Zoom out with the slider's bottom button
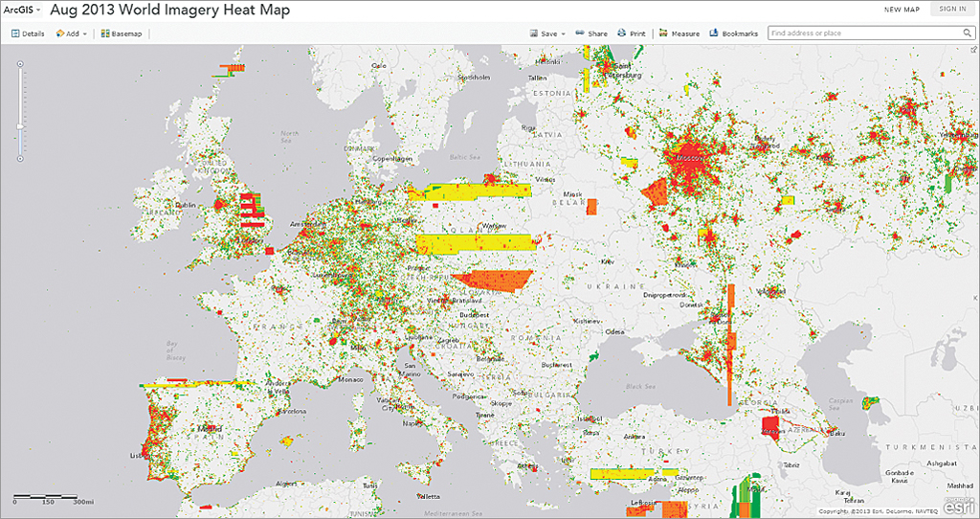980x519 pixels. [21, 159]
